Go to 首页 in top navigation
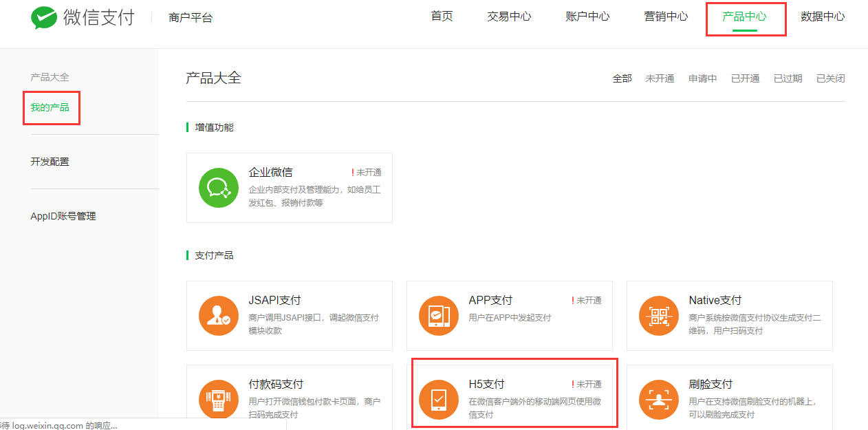Image resolution: width=868 pixels, height=430 pixels. [x=442, y=17]
